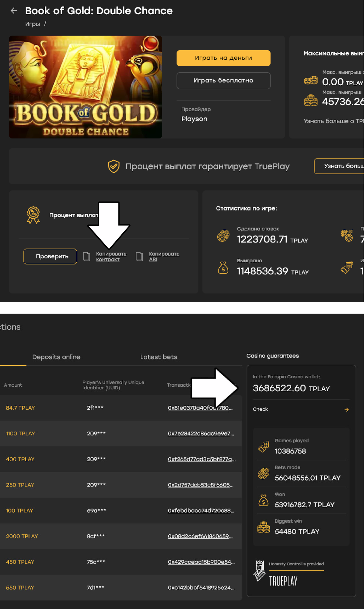Viewport: 364px width, 609px height.
Task: Click the 2000 TPLAY deposit amount
Action: coord(22,536)
